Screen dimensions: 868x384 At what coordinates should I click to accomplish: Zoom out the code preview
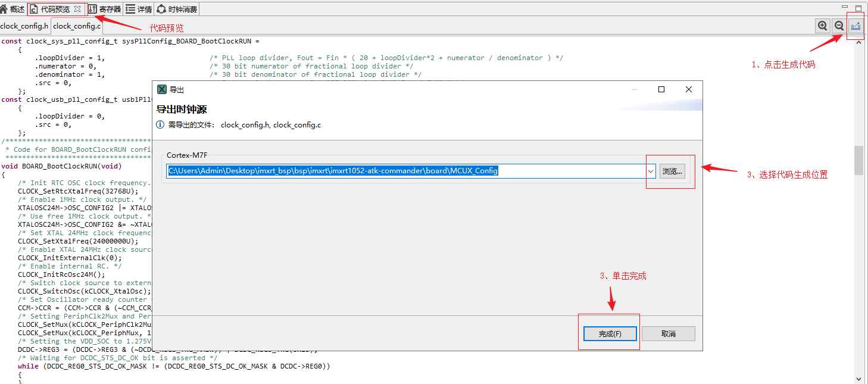click(x=839, y=26)
